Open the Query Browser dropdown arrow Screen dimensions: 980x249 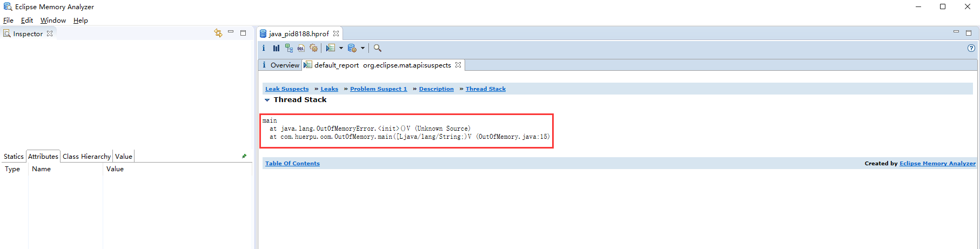[x=363, y=48]
